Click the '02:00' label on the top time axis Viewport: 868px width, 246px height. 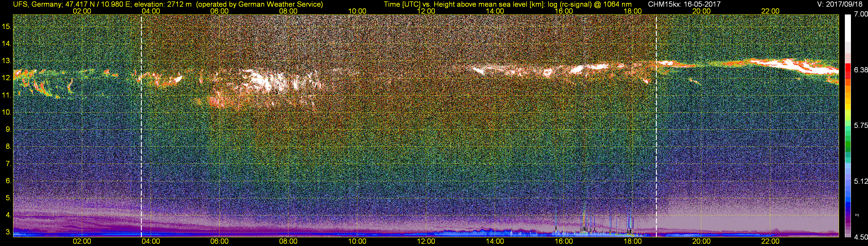point(82,11)
